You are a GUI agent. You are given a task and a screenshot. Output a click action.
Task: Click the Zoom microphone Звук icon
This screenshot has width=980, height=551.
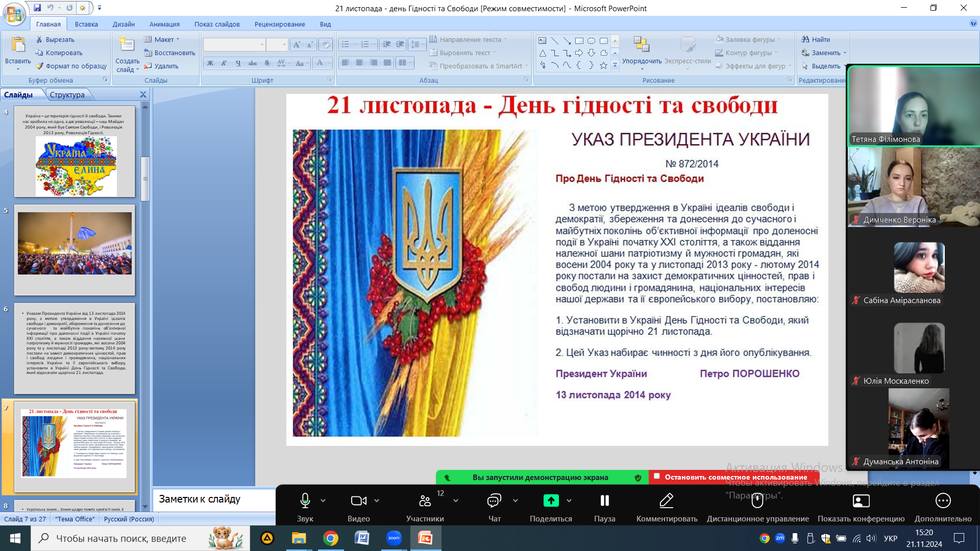305,500
